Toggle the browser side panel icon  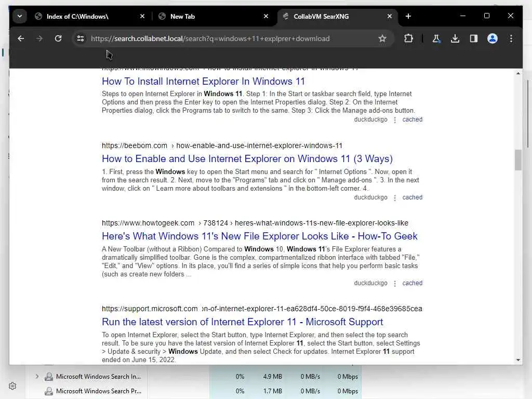pos(474,38)
